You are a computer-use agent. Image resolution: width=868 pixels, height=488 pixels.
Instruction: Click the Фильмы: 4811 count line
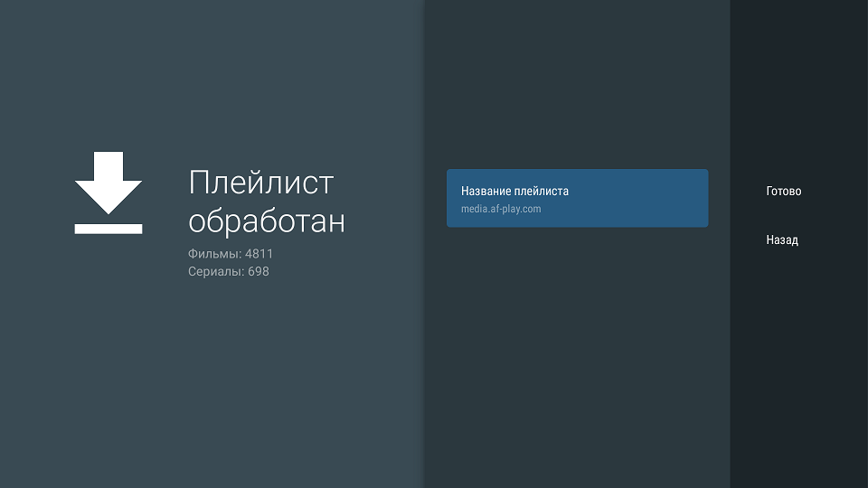tap(231, 254)
